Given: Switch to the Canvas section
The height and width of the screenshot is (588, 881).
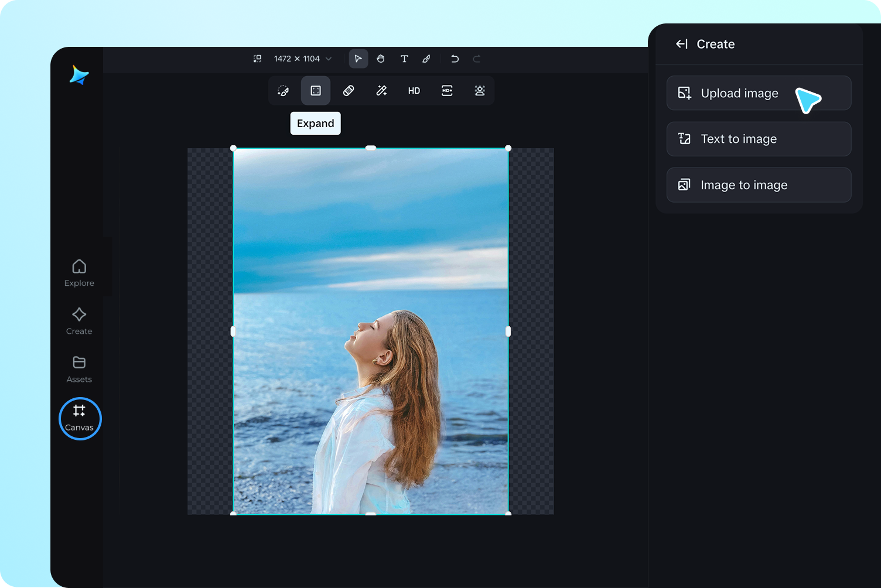Looking at the screenshot, I should coord(80,418).
